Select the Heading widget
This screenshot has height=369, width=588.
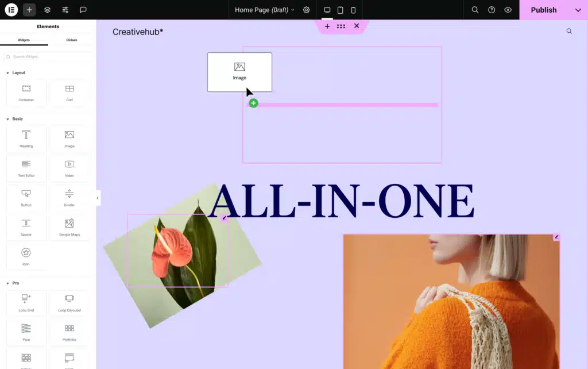click(26, 139)
